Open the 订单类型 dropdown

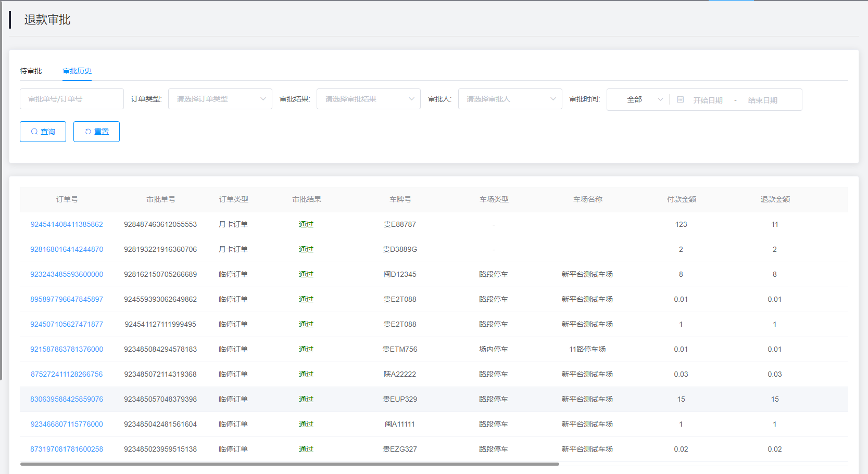click(x=220, y=99)
